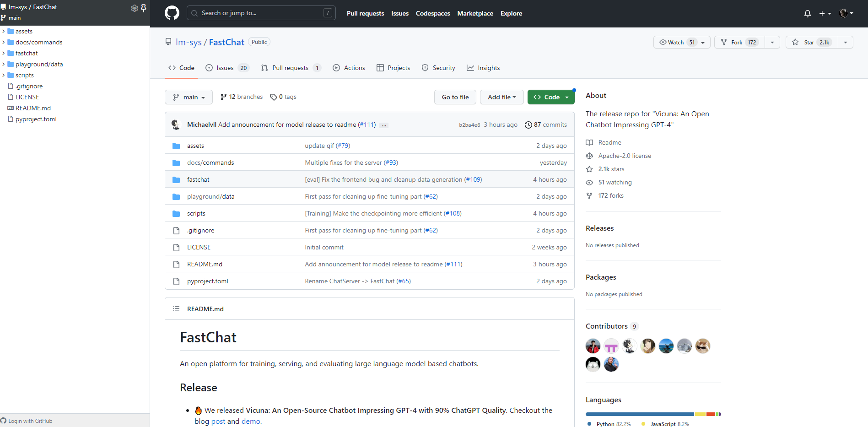The height and width of the screenshot is (427, 868).
Task: View the 0 tags link
Action: (x=284, y=97)
